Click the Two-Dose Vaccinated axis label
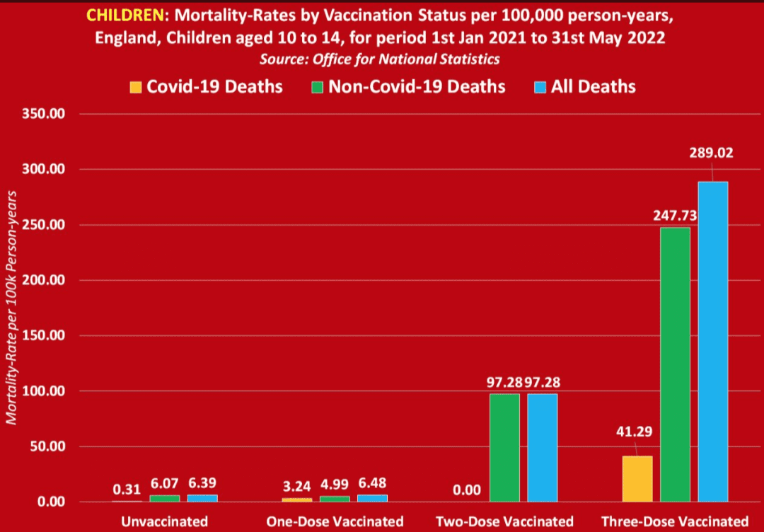Image resolution: width=764 pixels, height=532 pixels. click(x=504, y=521)
